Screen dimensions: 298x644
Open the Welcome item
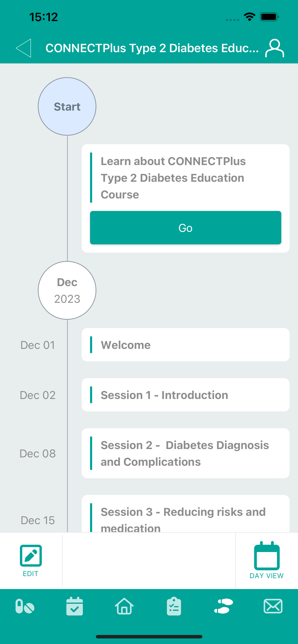tap(186, 345)
